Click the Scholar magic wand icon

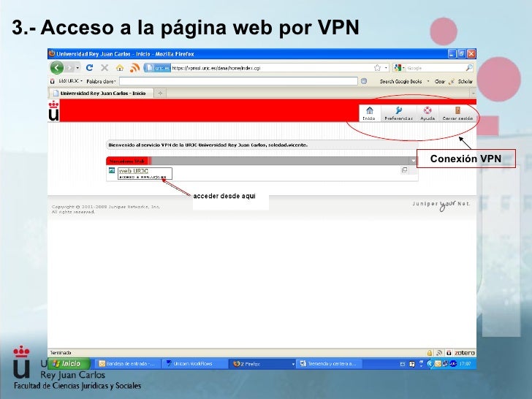452,81
